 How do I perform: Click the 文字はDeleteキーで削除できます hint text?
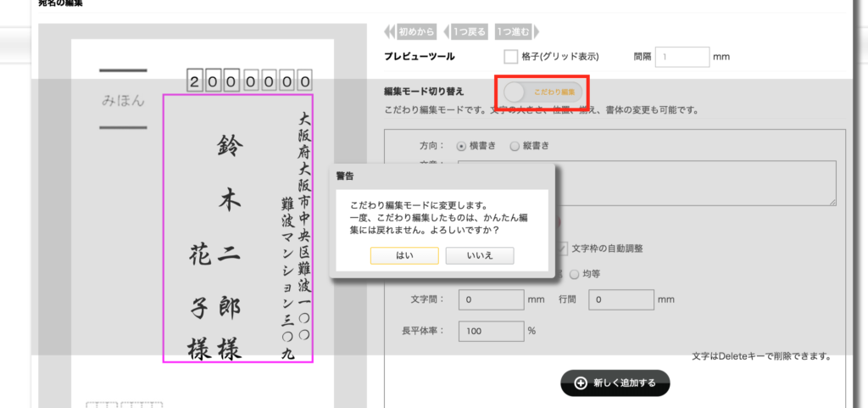[x=760, y=356]
